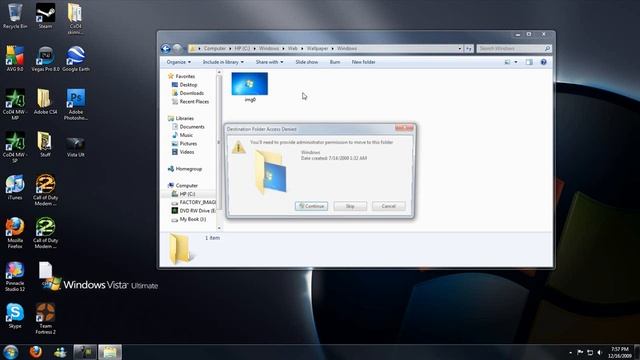Click Continue in the access denied dialog
Screen dimensions: 640x360
point(311,206)
